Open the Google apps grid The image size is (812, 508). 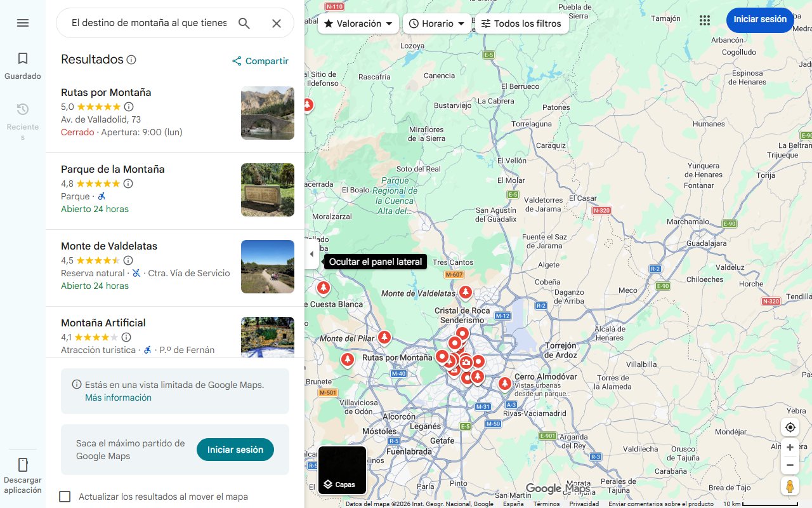[x=705, y=20]
